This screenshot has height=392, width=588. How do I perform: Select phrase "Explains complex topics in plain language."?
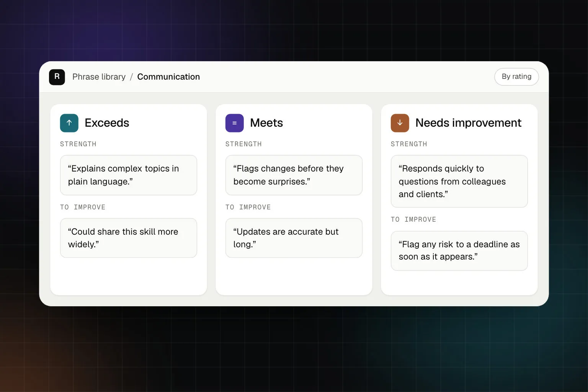click(129, 175)
